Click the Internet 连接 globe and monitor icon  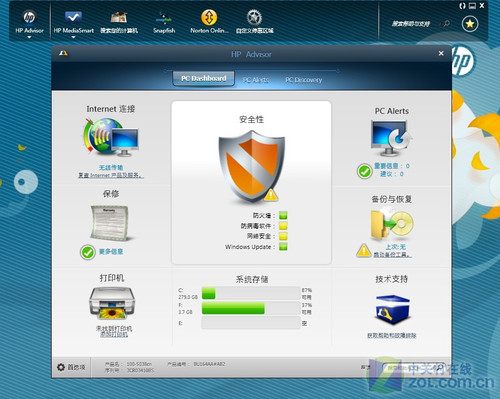(x=111, y=138)
